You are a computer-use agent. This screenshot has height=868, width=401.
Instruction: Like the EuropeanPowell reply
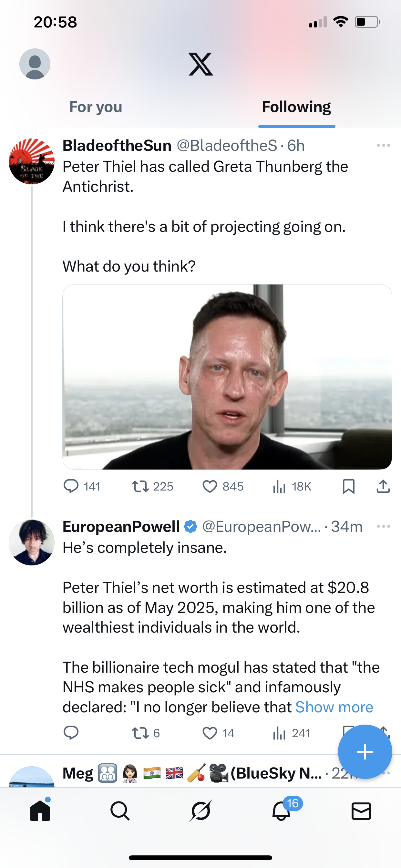coord(210,733)
